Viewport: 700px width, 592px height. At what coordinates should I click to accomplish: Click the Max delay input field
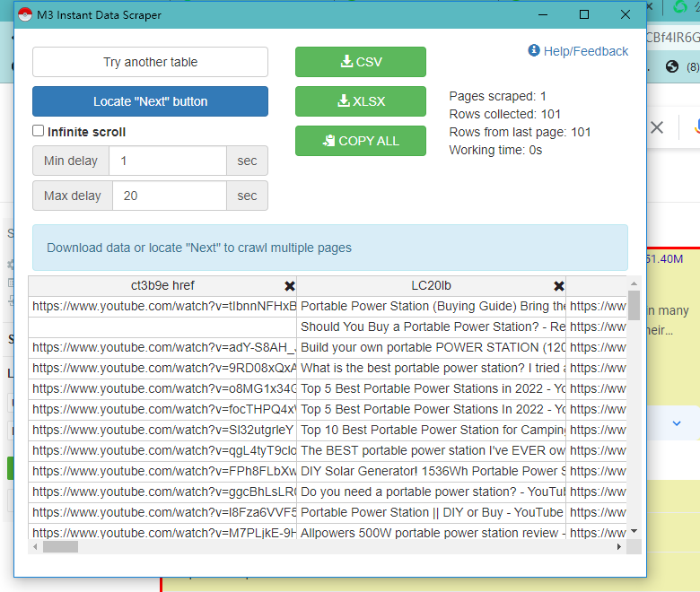pyautogui.click(x=170, y=196)
